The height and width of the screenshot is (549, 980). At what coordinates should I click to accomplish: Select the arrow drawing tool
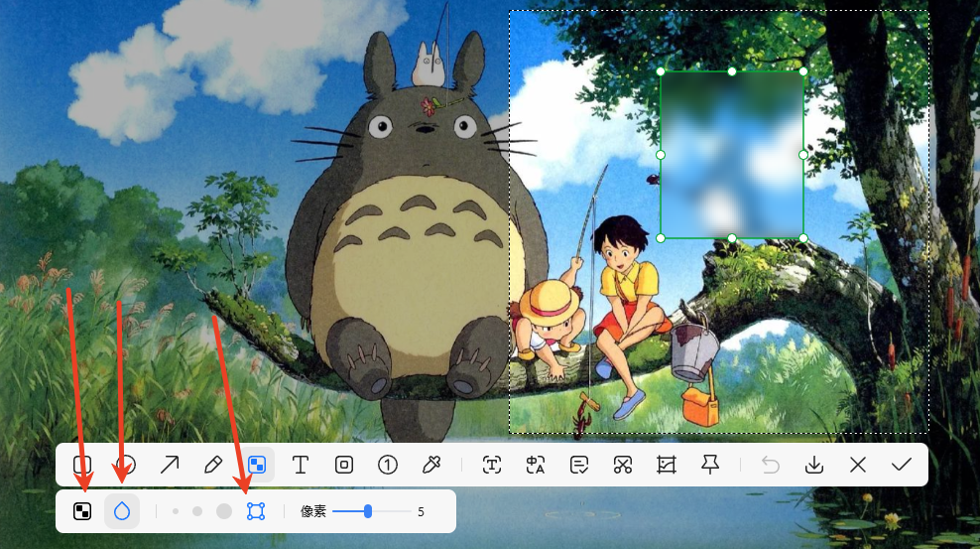click(170, 465)
